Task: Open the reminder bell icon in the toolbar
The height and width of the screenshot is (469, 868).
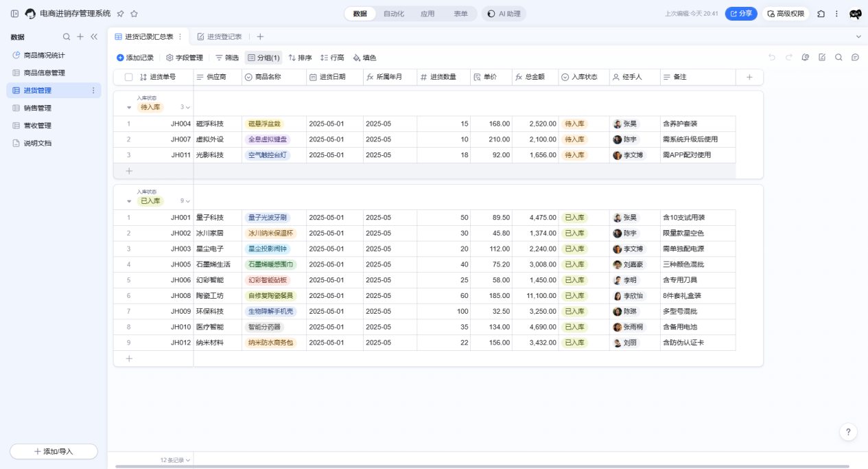Action: click(806, 58)
